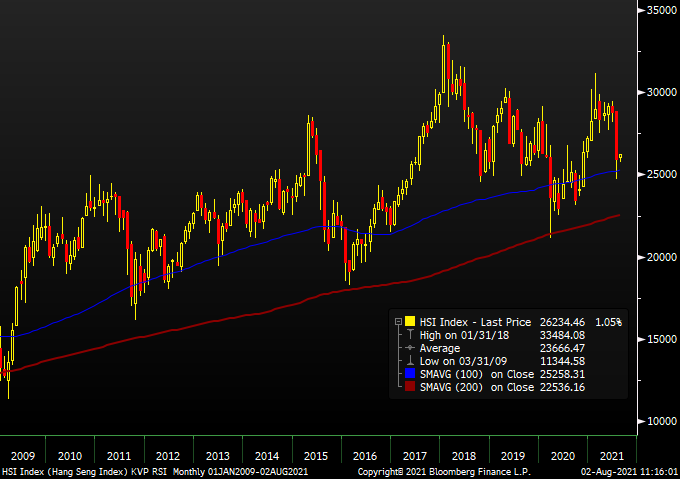Click the Average marker icon in legend
The width and height of the screenshot is (680, 479).
click(410, 348)
